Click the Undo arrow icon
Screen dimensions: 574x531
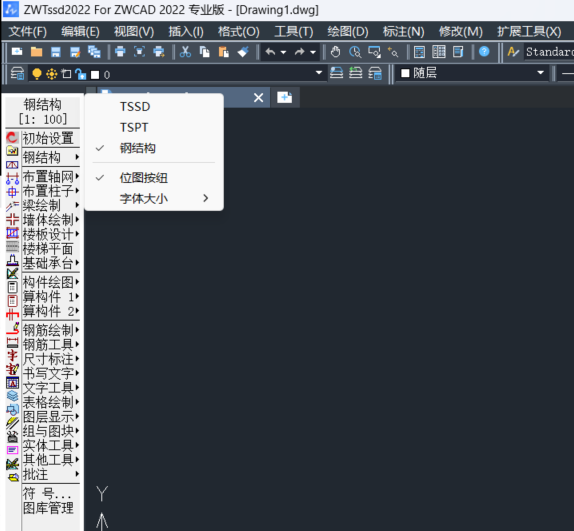[270, 52]
